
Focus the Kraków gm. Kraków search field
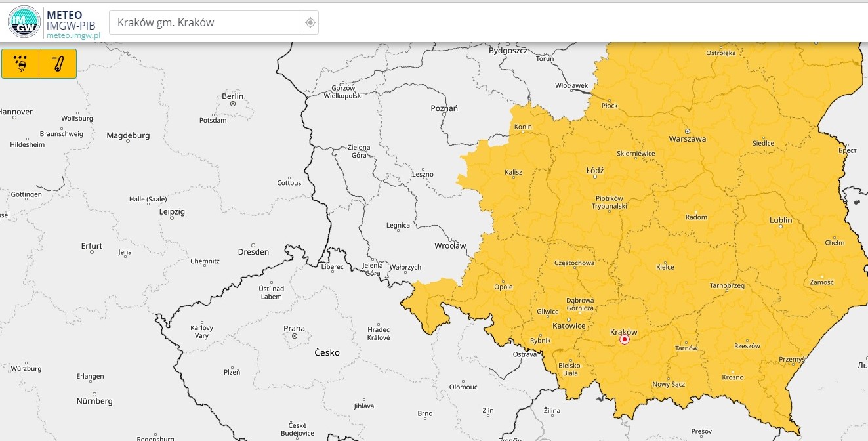pos(207,22)
